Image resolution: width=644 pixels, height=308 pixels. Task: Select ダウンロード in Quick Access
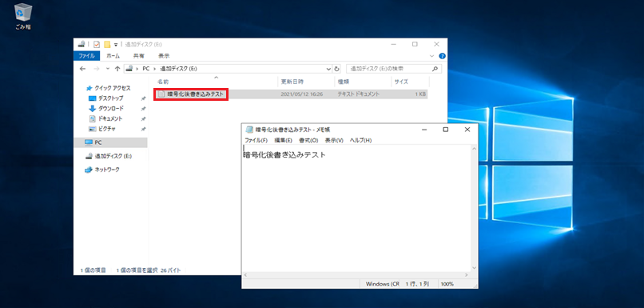tap(111, 109)
